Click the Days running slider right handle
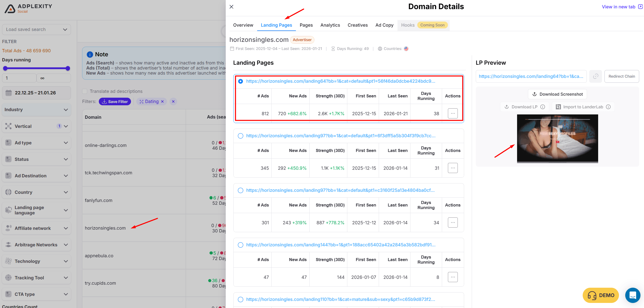Image resolution: width=644 pixels, height=308 pixels. (x=68, y=68)
